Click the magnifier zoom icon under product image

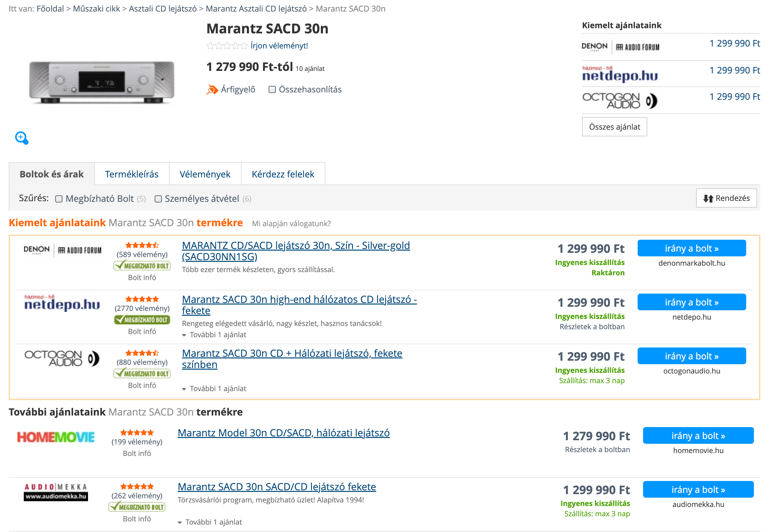pos(22,138)
